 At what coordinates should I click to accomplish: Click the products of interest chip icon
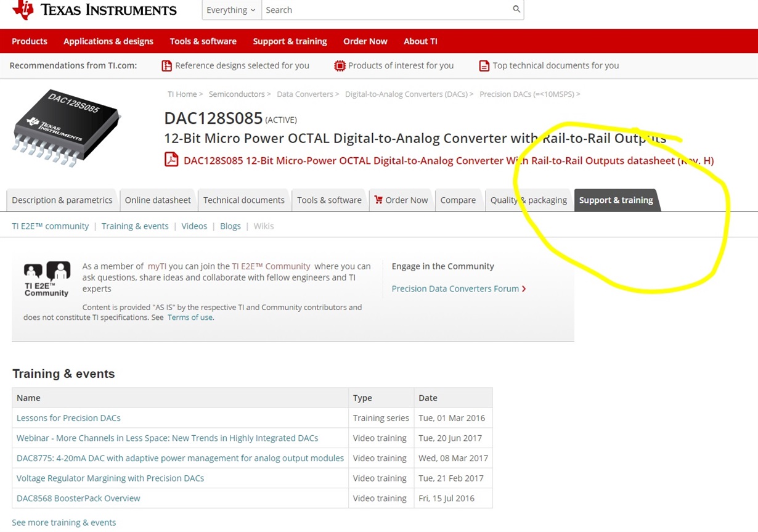[x=340, y=65]
